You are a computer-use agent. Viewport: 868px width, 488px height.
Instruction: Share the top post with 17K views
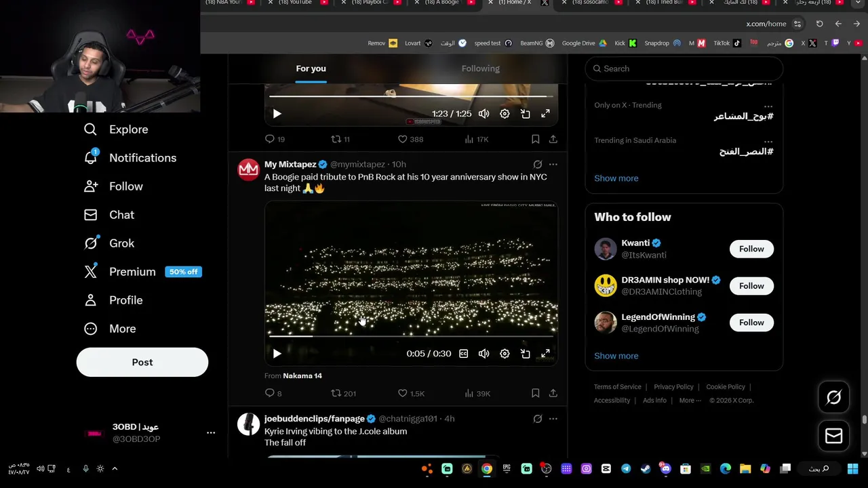pyautogui.click(x=553, y=139)
